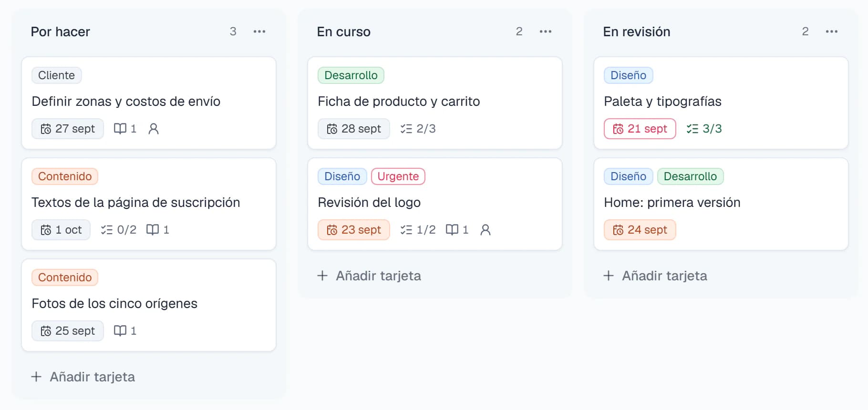
Task: Open the En curso column options menu
Action: (546, 31)
